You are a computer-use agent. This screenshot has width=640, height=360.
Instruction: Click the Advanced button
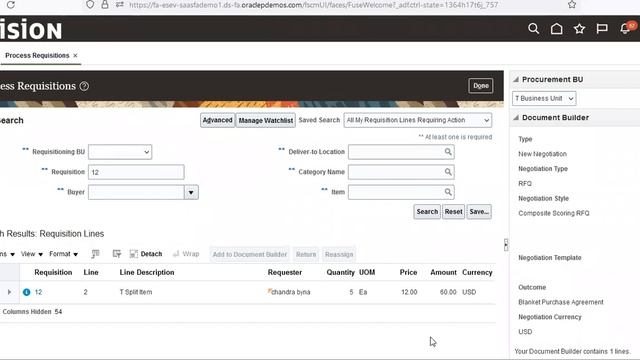tap(218, 120)
